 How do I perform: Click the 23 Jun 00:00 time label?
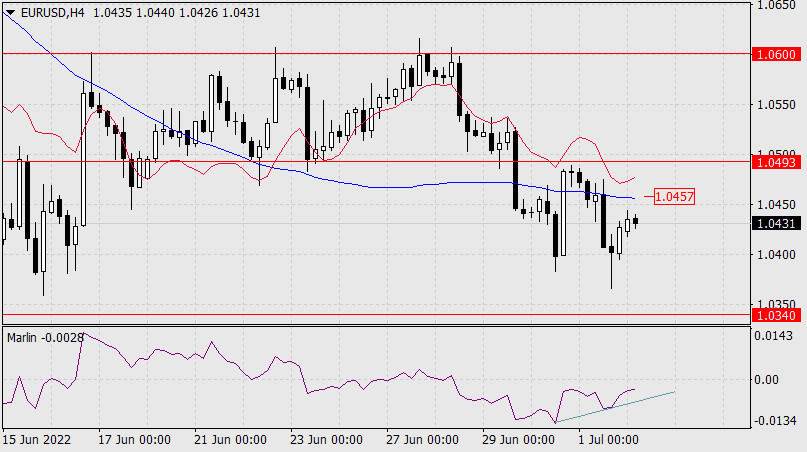pos(326,440)
